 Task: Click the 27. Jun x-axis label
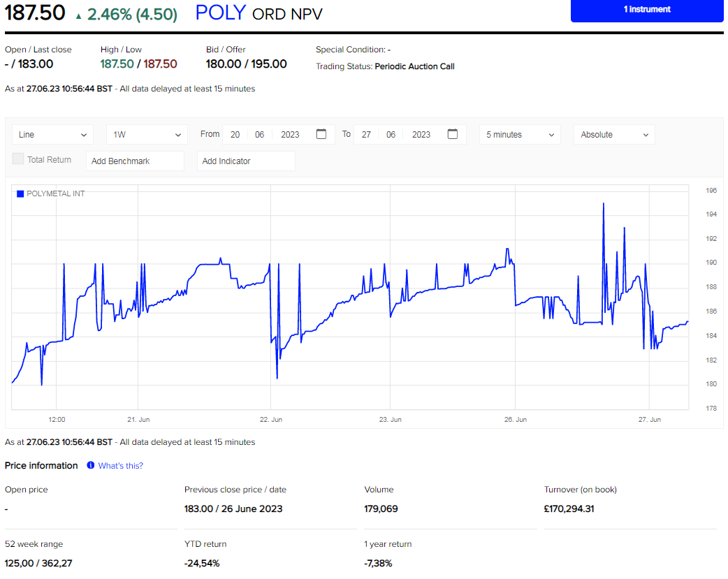[x=650, y=419]
